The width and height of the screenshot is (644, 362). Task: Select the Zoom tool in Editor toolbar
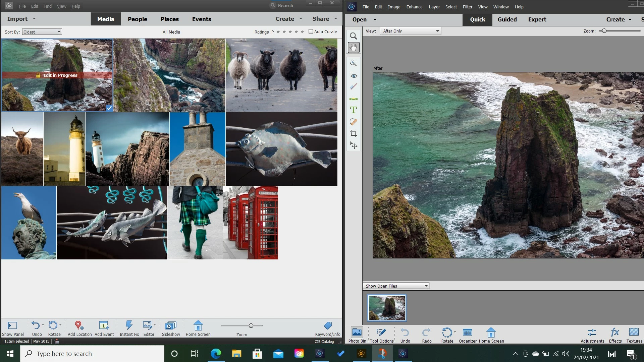pyautogui.click(x=353, y=36)
